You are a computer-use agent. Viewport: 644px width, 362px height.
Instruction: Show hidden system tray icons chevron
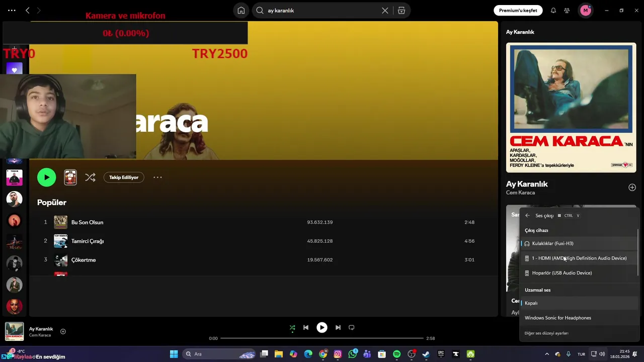pos(547,354)
